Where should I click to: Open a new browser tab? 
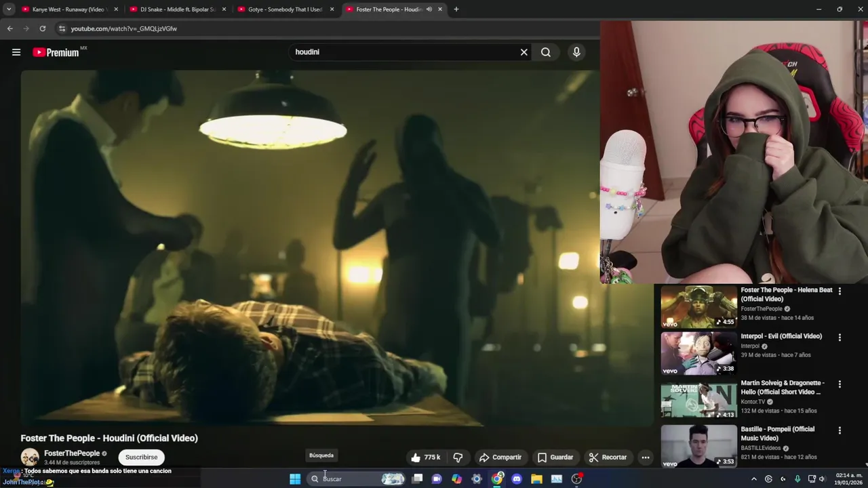[456, 9]
